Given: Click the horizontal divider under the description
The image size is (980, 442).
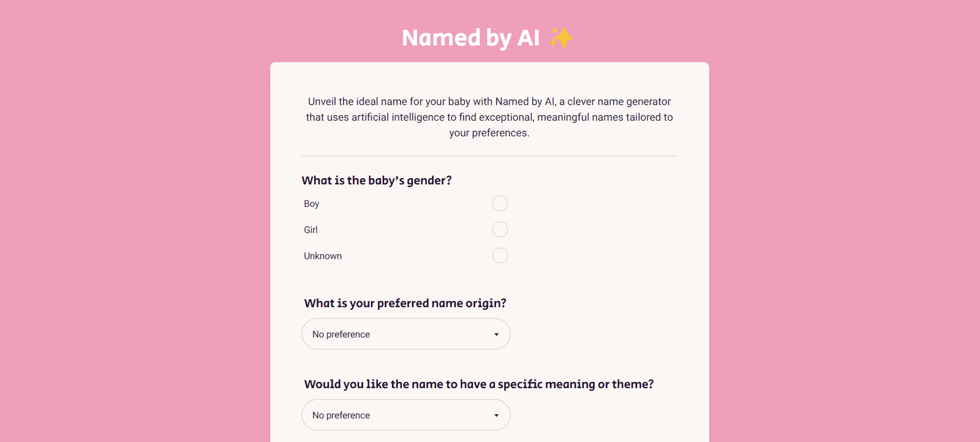Looking at the screenshot, I should 489,156.
